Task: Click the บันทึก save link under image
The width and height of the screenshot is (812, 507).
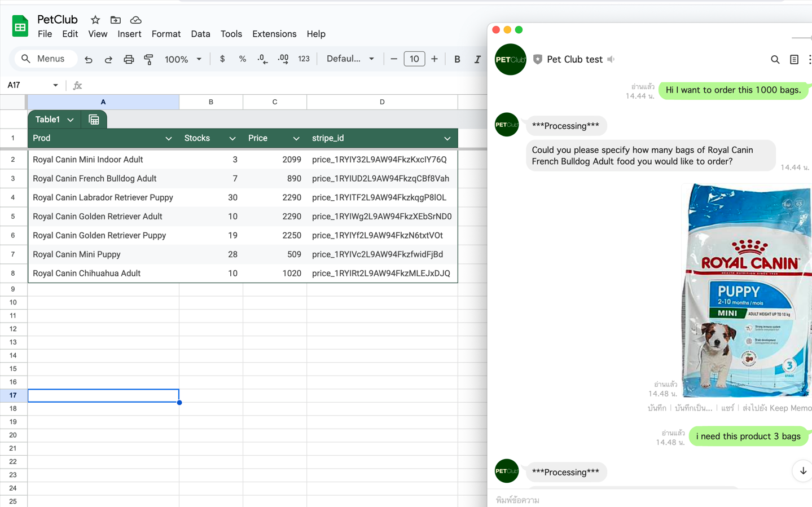Action: click(x=657, y=408)
